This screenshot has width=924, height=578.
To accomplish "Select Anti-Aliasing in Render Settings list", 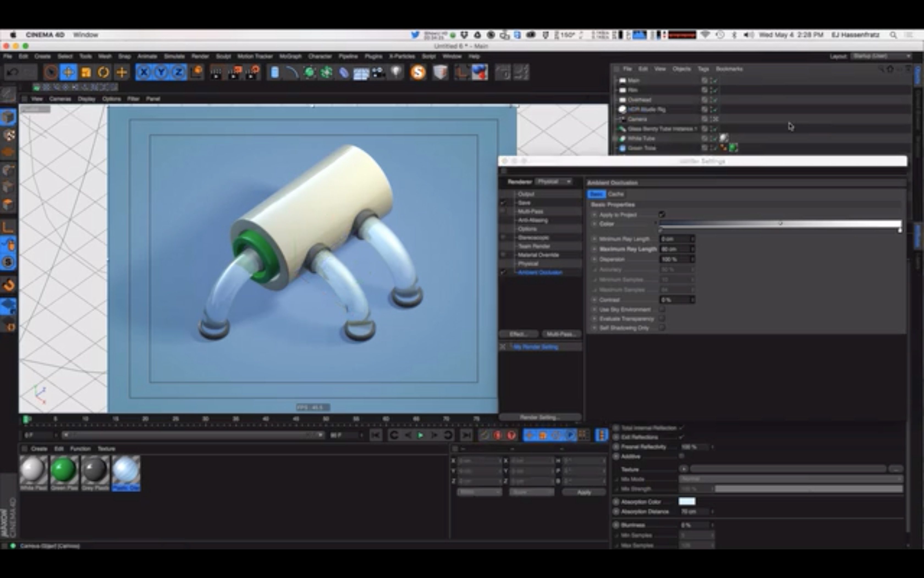I will coord(533,220).
